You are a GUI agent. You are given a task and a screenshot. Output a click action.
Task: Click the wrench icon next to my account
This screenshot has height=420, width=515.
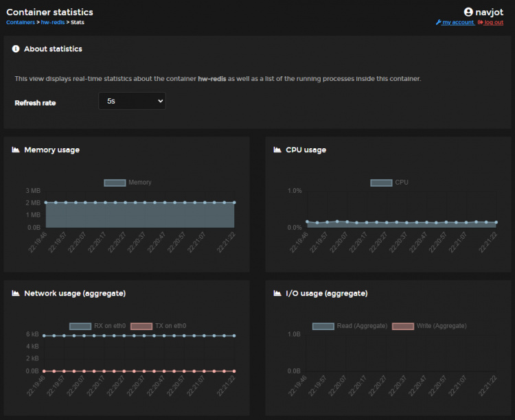(x=439, y=22)
